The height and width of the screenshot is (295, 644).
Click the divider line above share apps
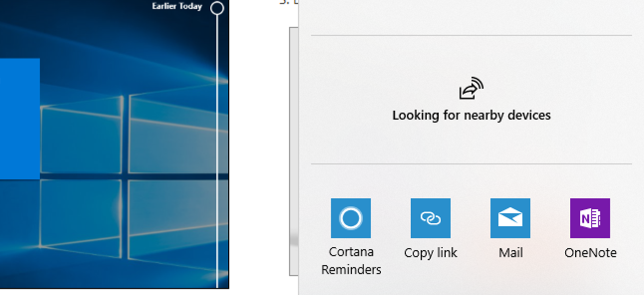click(x=471, y=163)
